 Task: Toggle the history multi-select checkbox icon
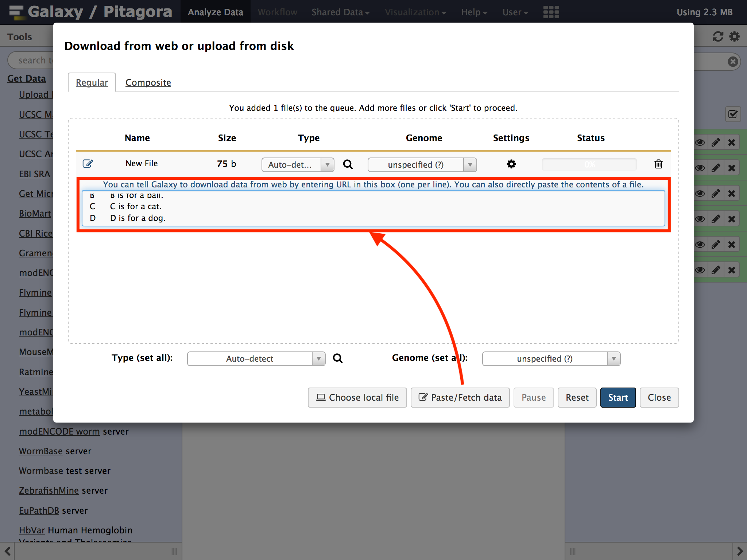733,114
